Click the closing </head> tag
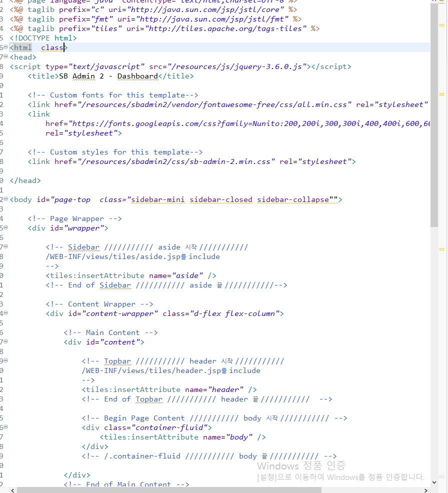 pos(25,180)
